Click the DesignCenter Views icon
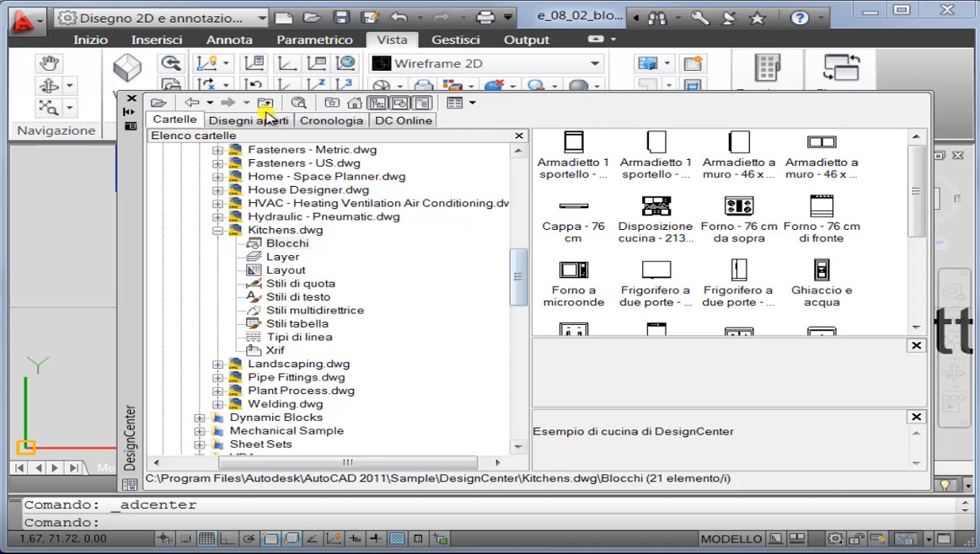This screenshot has width=980, height=554. pyautogui.click(x=455, y=103)
